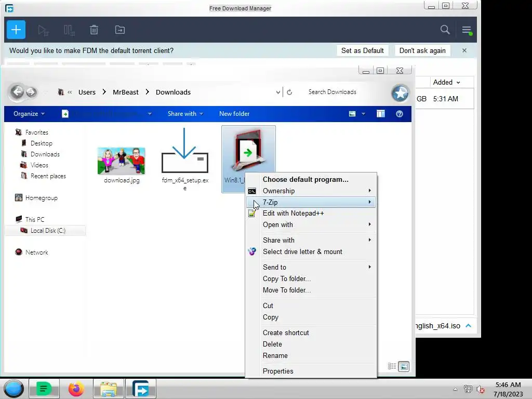Choose Move To folder...
Viewport: 532px width, 399px height.
[311, 290]
